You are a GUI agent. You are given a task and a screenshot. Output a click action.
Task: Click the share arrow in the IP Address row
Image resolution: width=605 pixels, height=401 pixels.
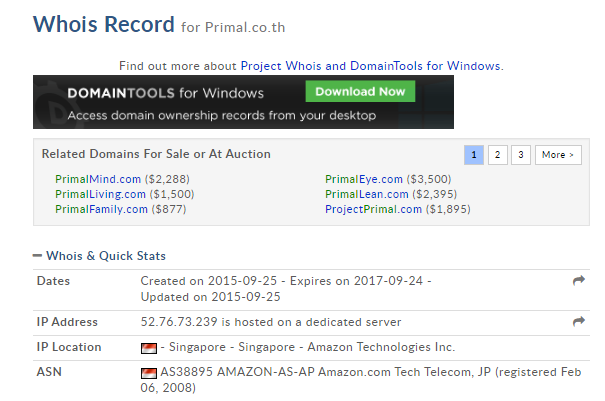point(579,321)
